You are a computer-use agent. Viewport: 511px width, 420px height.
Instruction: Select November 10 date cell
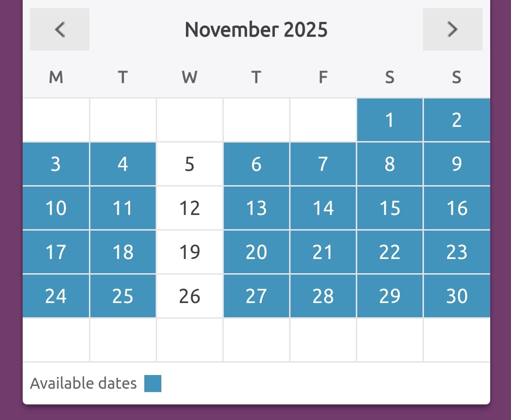(56, 208)
